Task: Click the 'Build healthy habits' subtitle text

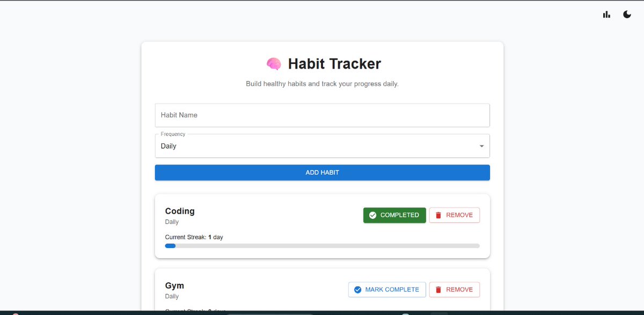Action: [x=322, y=84]
